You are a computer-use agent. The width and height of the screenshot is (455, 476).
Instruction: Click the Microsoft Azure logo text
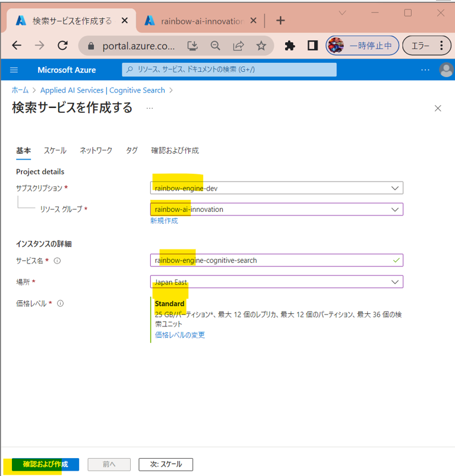click(67, 70)
